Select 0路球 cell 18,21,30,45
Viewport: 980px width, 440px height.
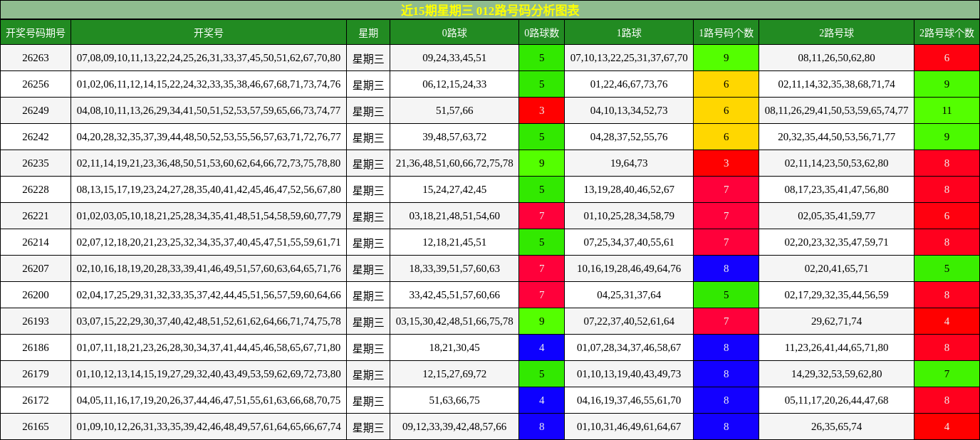[454, 347]
